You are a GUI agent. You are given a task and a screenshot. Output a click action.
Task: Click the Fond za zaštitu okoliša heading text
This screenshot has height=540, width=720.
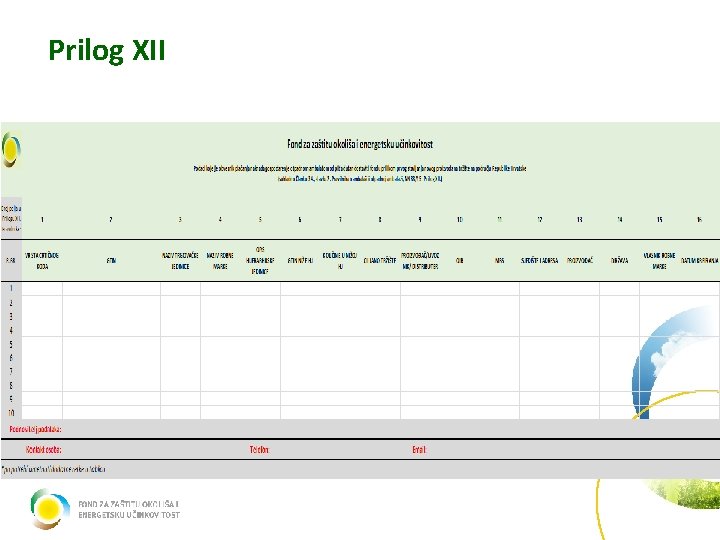coord(360,144)
